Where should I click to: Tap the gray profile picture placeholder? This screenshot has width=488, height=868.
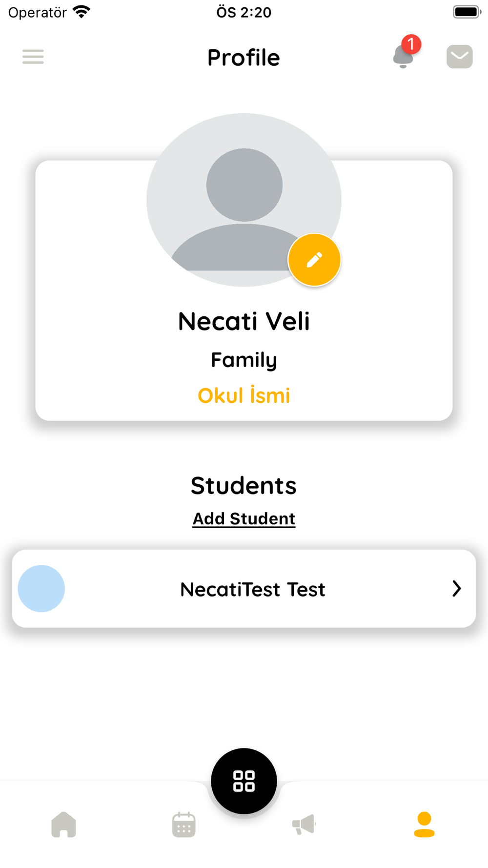click(244, 200)
